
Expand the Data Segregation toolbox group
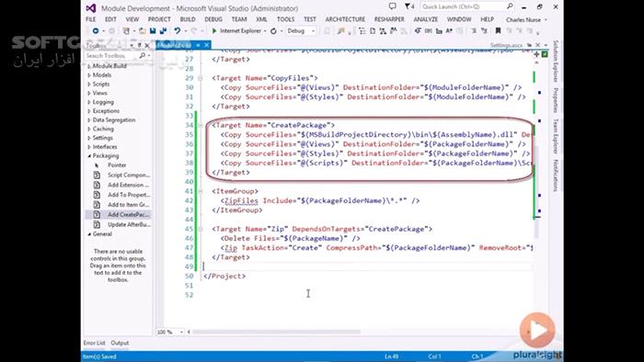point(89,120)
